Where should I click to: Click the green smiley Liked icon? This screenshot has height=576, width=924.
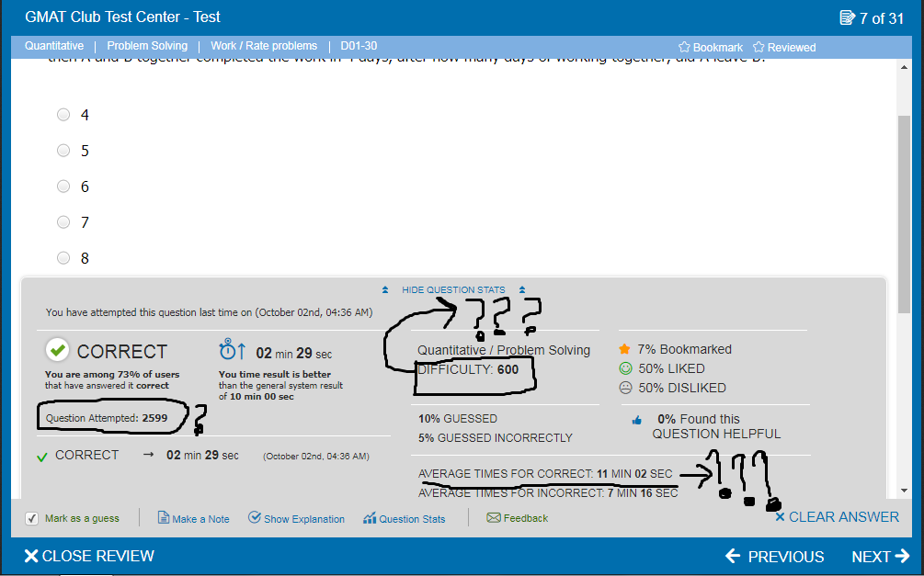click(x=625, y=368)
